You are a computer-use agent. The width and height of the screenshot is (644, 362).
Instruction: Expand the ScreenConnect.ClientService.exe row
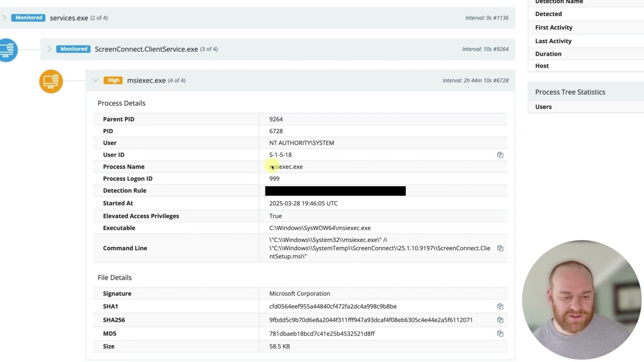point(49,49)
